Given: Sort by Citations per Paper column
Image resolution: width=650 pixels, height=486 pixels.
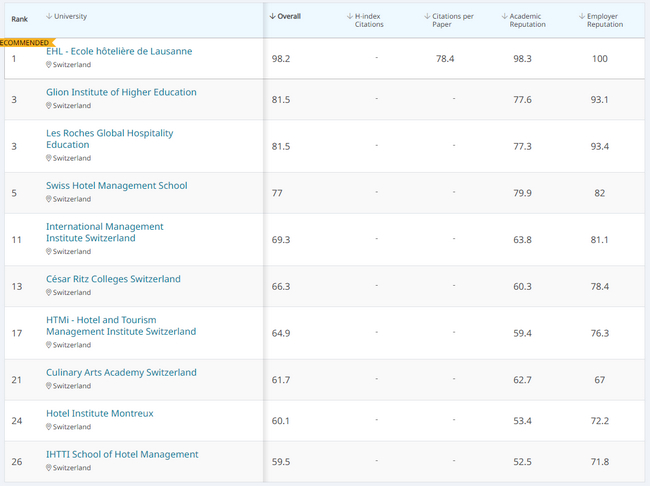Looking at the screenshot, I should point(449,20).
